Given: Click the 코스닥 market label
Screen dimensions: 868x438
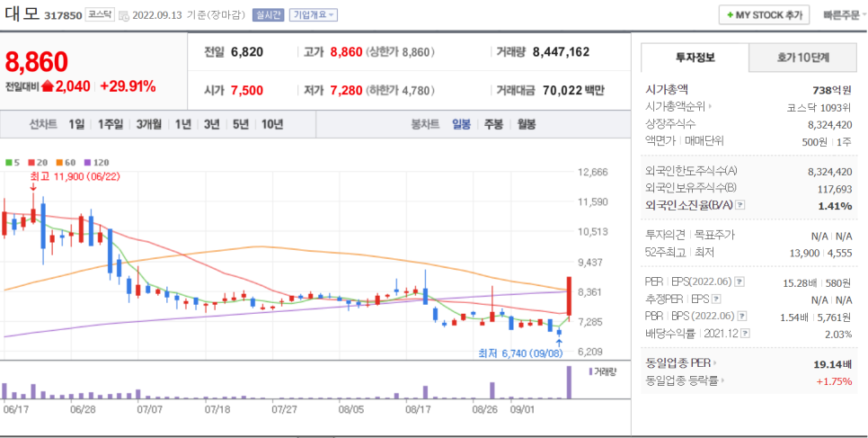Looking at the screenshot, I should point(100,15).
